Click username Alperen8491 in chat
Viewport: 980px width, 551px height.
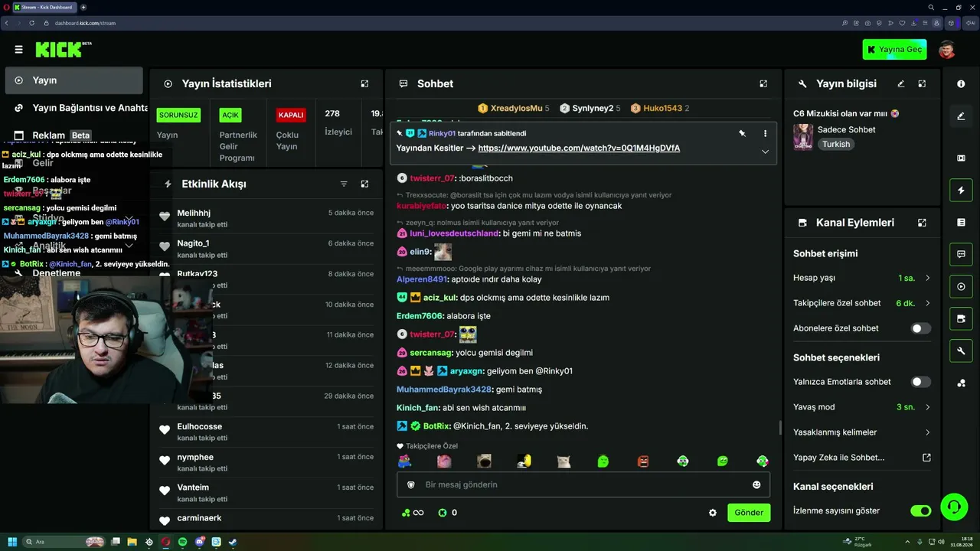coord(422,279)
